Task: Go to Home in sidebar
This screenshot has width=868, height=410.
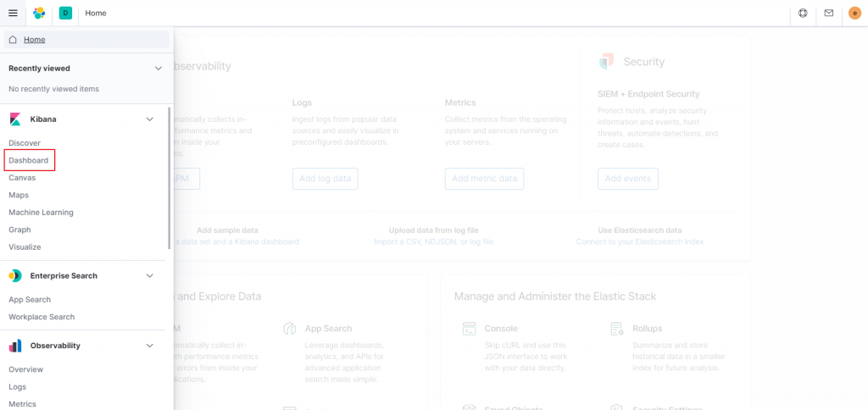Action: coord(87,40)
